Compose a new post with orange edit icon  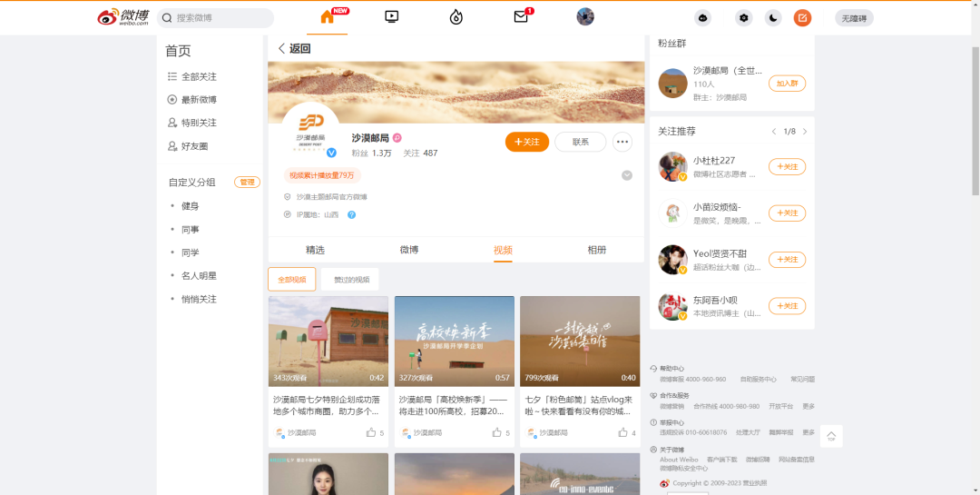[802, 18]
